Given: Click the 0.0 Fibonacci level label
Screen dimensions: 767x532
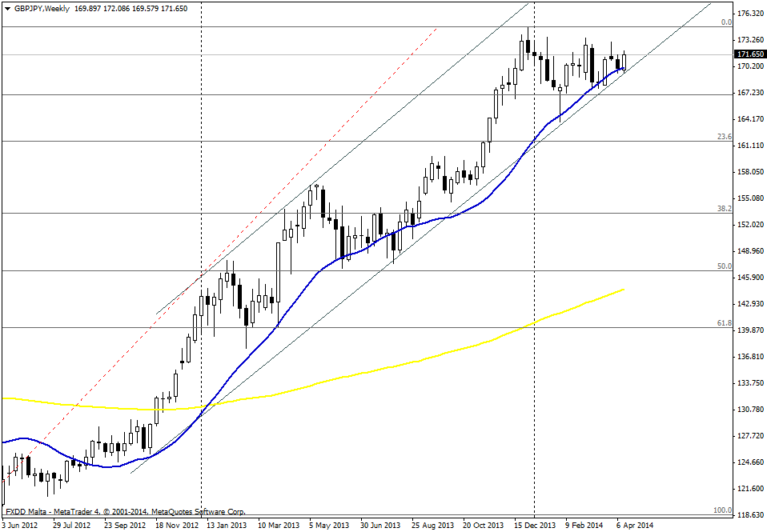Looking at the screenshot, I should (726, 22).
